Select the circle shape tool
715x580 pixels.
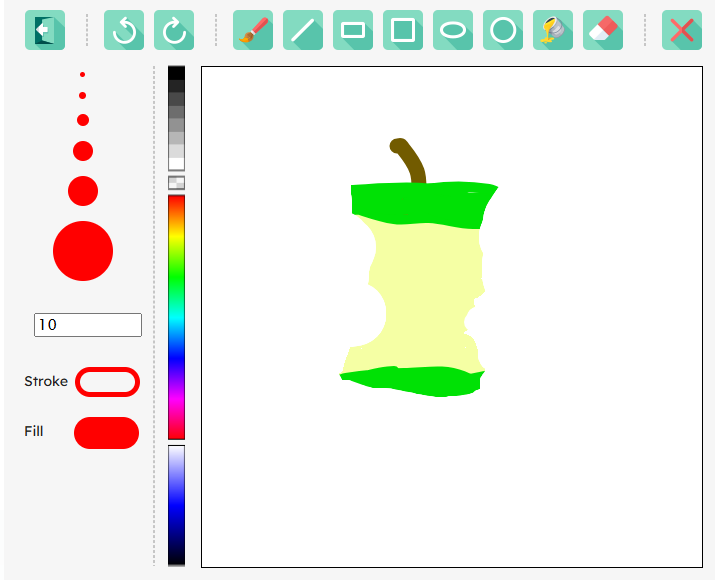point(503,30)
